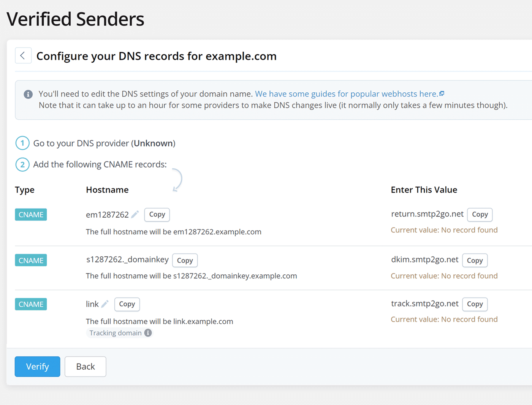
Task: Copy the s1287262._domainkey hostname
Action: tap(185, 260)
